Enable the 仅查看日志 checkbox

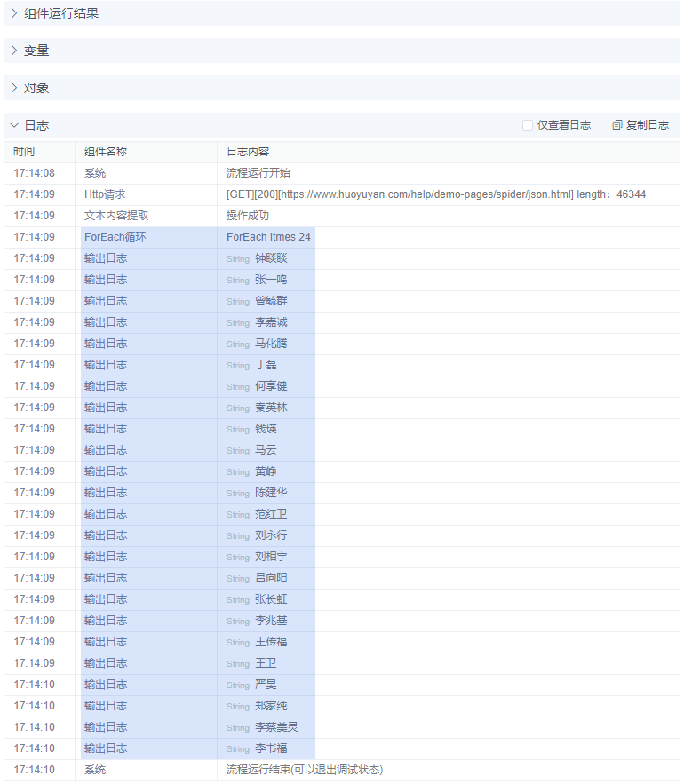[x=528, y=125]
